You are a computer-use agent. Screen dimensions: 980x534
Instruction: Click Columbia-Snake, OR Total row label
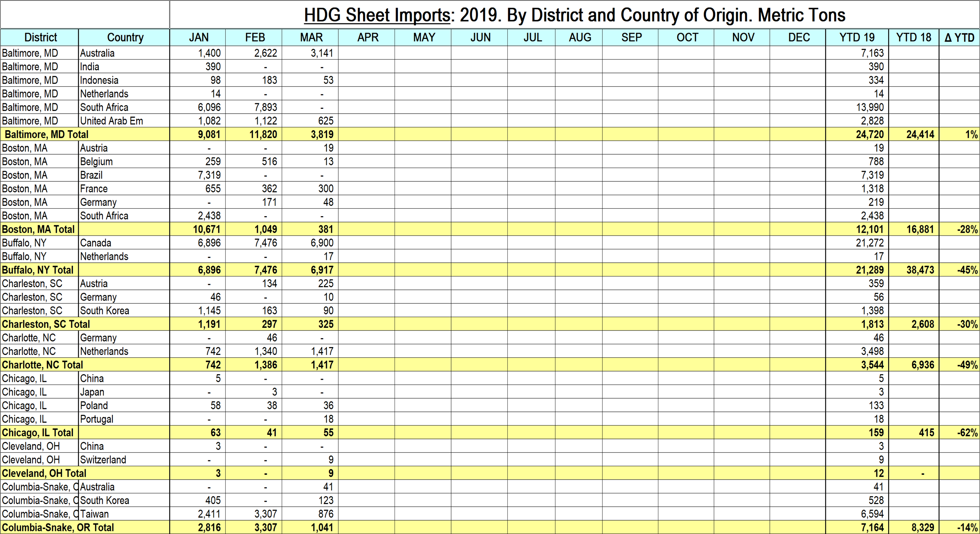(57, 528)
